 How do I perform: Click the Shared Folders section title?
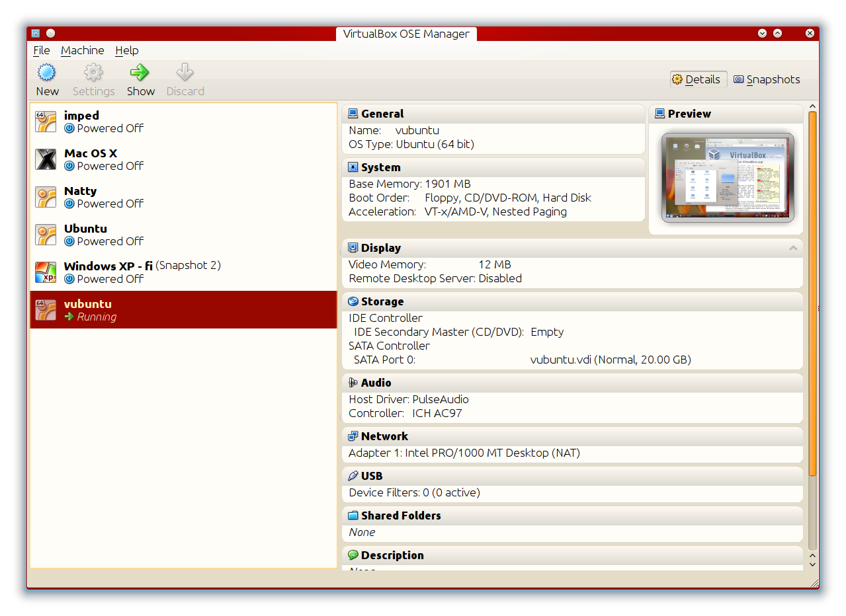(401, 516)
